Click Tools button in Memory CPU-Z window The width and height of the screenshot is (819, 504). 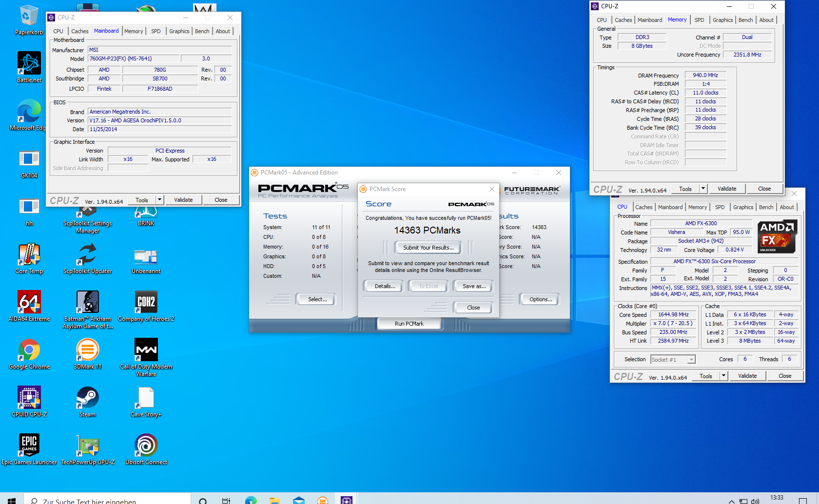pos(685,189)
